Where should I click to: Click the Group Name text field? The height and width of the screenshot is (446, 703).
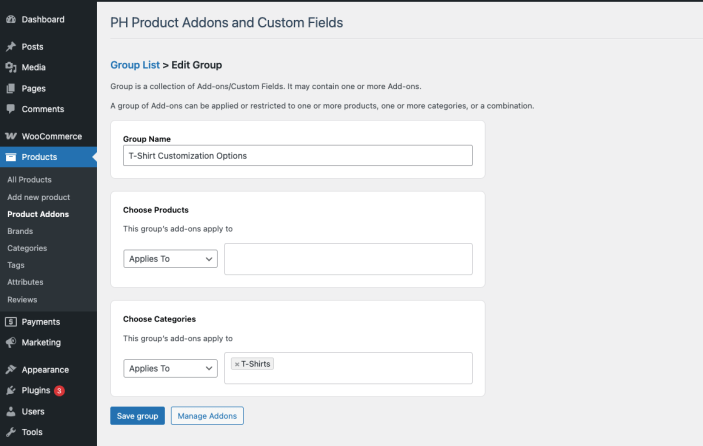(x=298, y=156)
